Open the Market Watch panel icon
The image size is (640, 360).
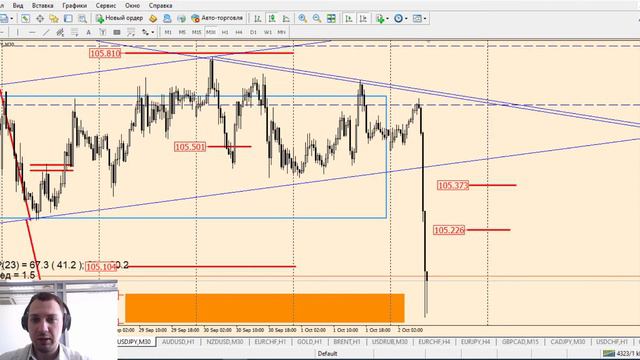[25, 18]
